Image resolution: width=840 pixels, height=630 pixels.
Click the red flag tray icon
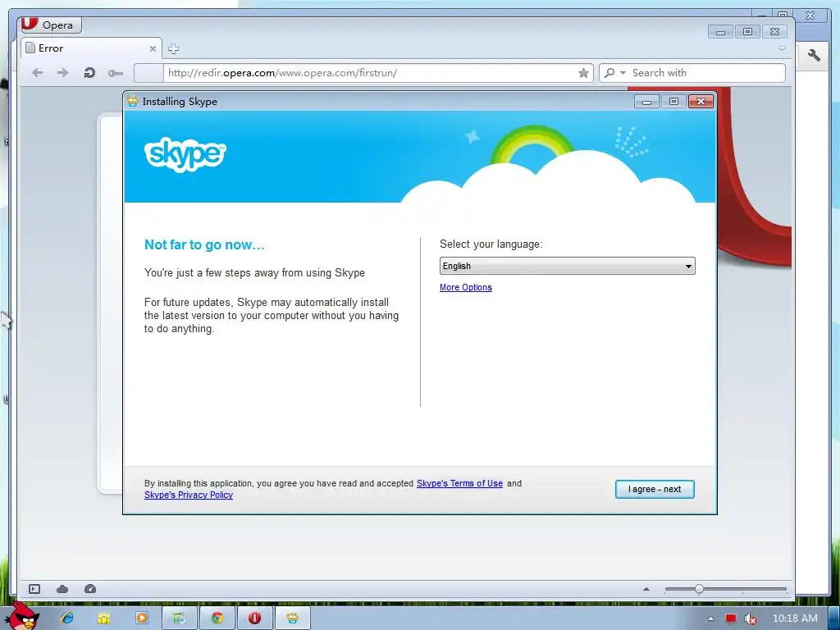pyautogui.click(x=730, y=619)
